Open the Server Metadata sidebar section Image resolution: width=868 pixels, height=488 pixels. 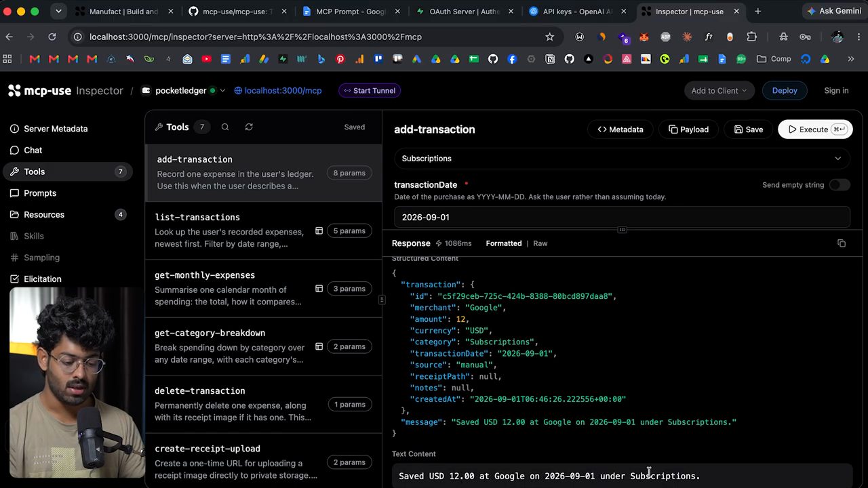click(49, 129)
